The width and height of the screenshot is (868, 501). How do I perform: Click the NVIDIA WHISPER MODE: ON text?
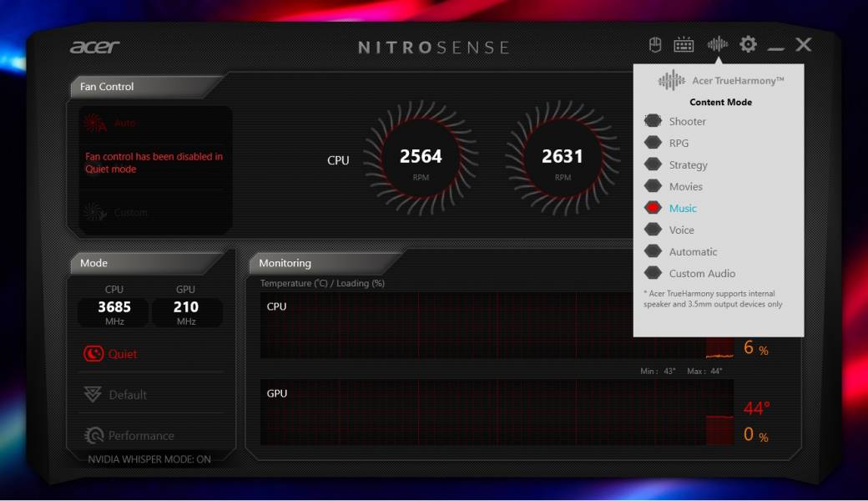click(x=149, y=459)
